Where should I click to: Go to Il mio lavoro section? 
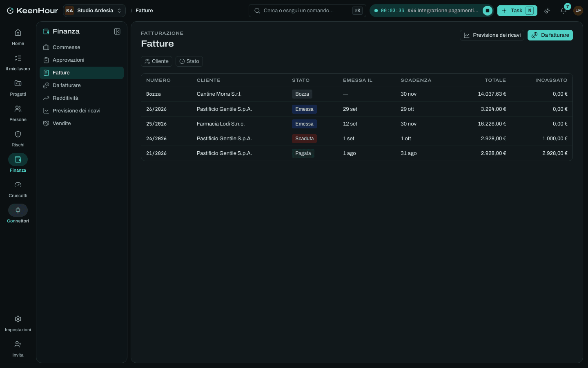coord(18,62)
